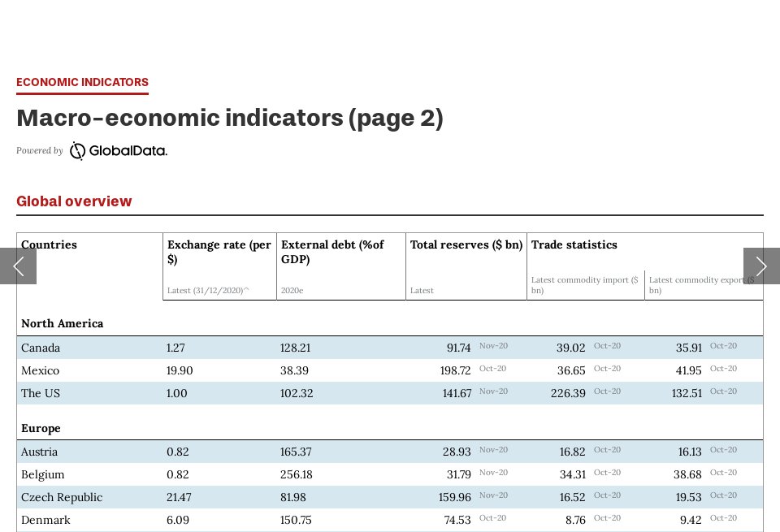780x532 pixels.
Task: Select the red underline accent under ECONOMIC INDICATORS
Action: click(82, 93)
